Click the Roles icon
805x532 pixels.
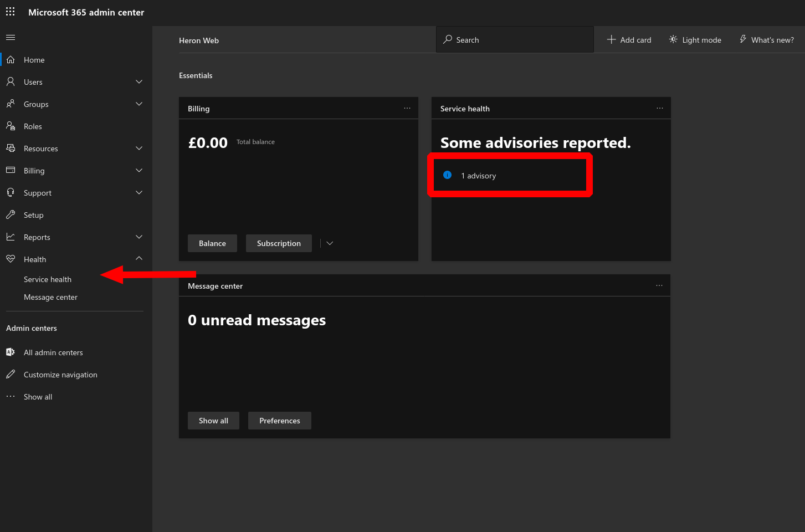11,126
